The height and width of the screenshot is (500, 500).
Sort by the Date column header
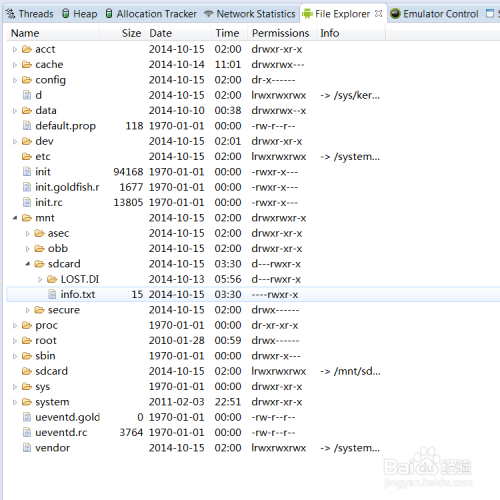pyautogui.click(x=179, y=33)
